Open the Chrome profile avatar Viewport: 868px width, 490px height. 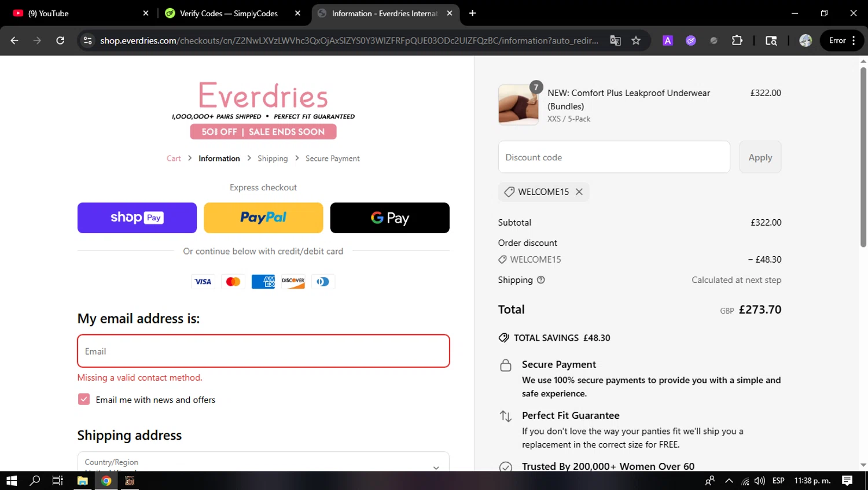pos(806,40)
